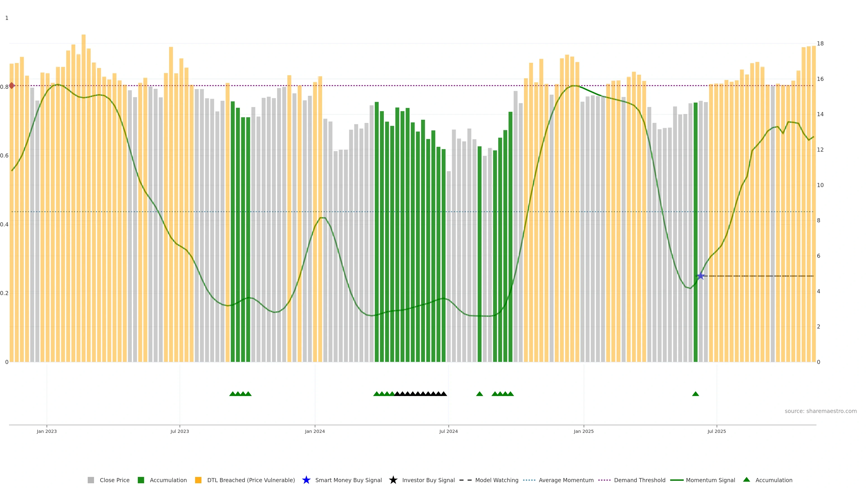Click the red diamond at Demand Threshold start
The height and width of the screenshot is (488, 868).
tap(12, 86)
